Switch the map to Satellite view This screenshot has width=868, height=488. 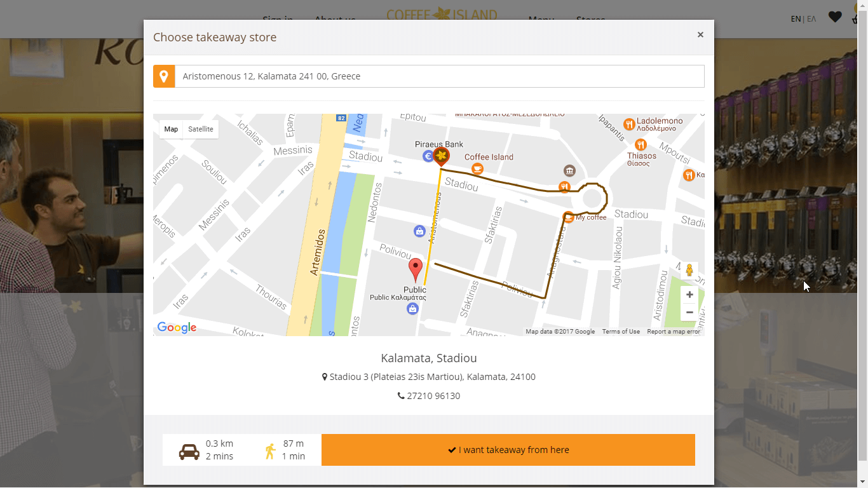pyautogui.click(x=201, y=129)
